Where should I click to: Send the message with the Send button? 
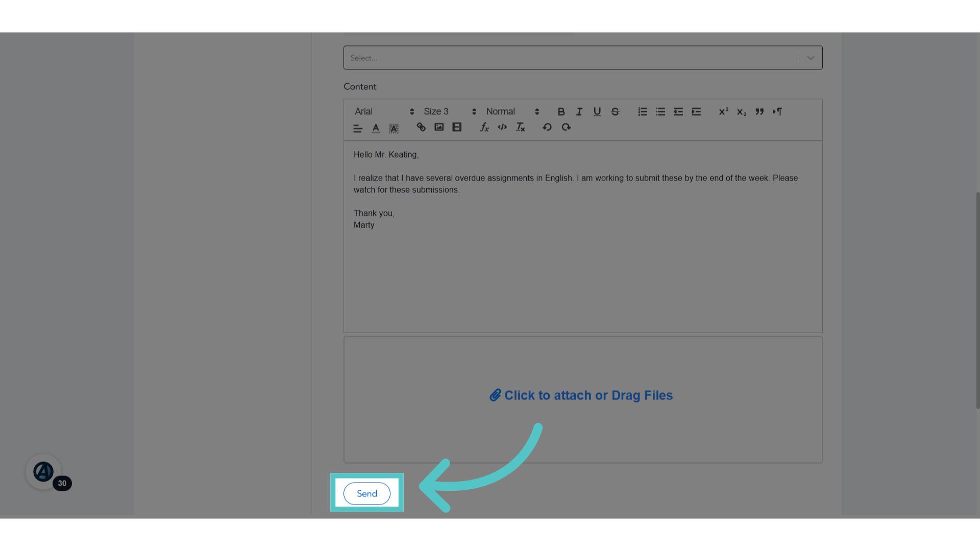tap(367, 493)
